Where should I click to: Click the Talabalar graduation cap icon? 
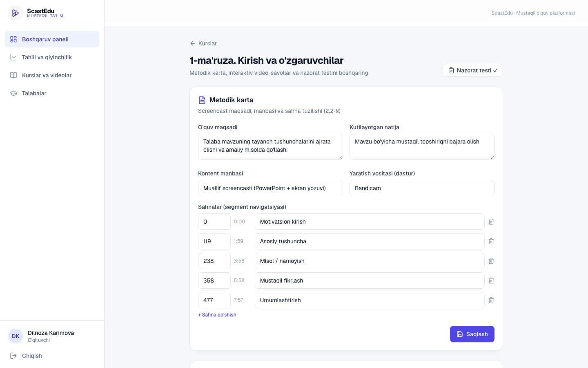point(13,93)
